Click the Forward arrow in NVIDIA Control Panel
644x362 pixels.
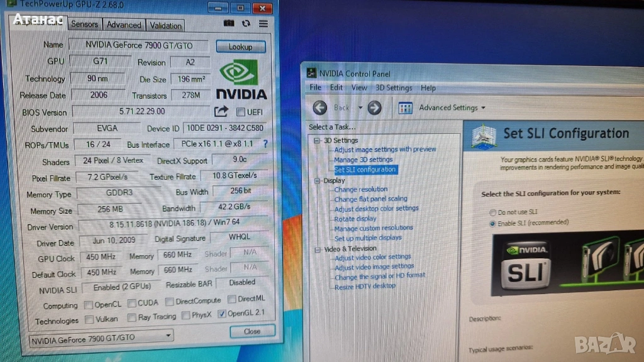pyautogui.click(x=375, y=107)
